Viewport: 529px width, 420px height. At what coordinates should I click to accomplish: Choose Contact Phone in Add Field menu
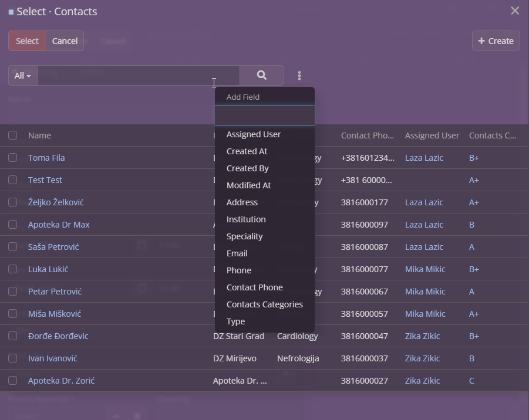(265, 287)
